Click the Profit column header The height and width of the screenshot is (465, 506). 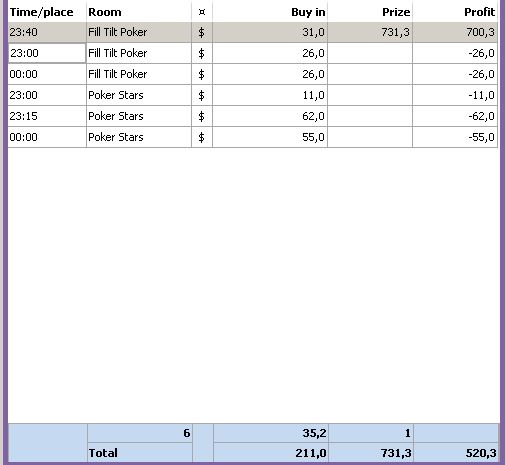(455, 12)
